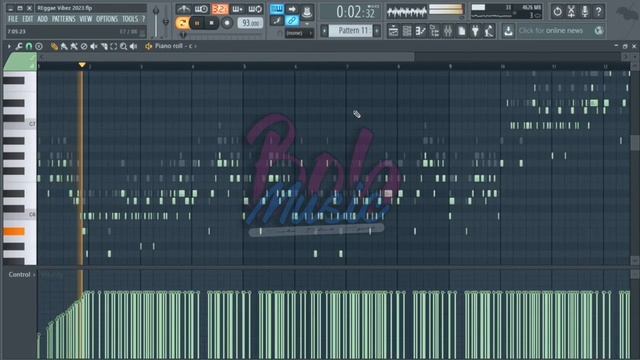This screenshot has height=360, width=640.
Task: Click the globe icon in news panel
Action: pyautogui.click(x=598, y=31)
